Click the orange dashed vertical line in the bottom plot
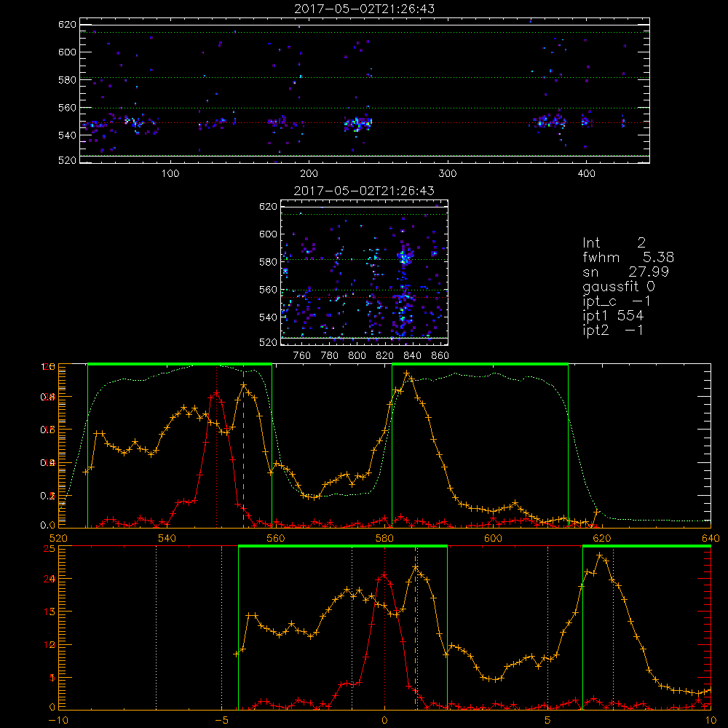This screenshot has height=728, width=728. [x=416, y=628]
